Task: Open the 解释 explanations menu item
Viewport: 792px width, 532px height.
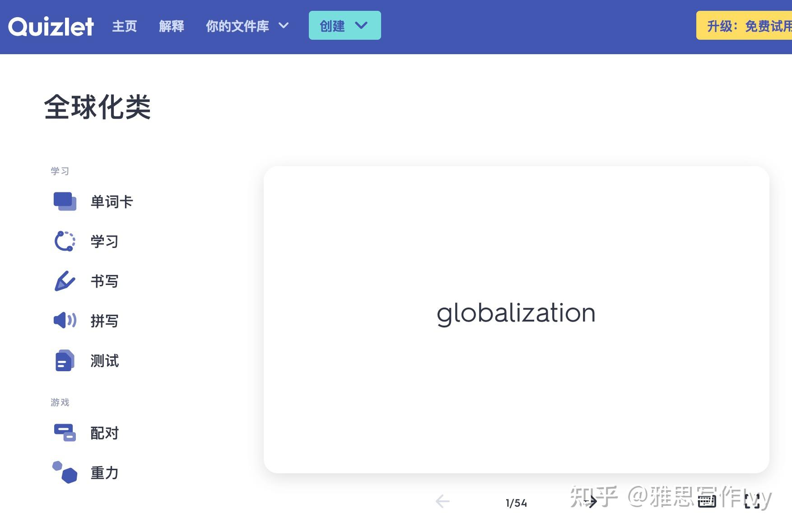Action: 172,26
